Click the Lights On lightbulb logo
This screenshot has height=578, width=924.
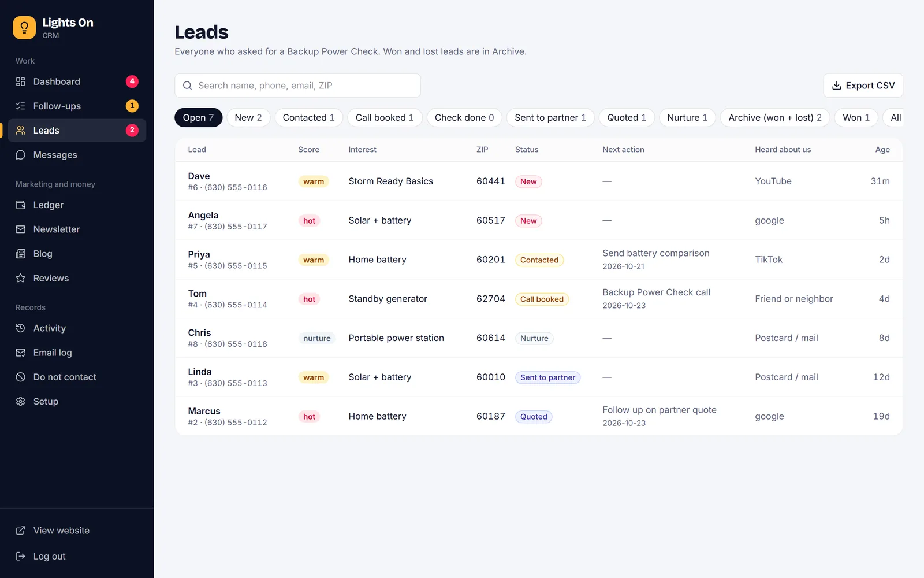tap(24, 27)
